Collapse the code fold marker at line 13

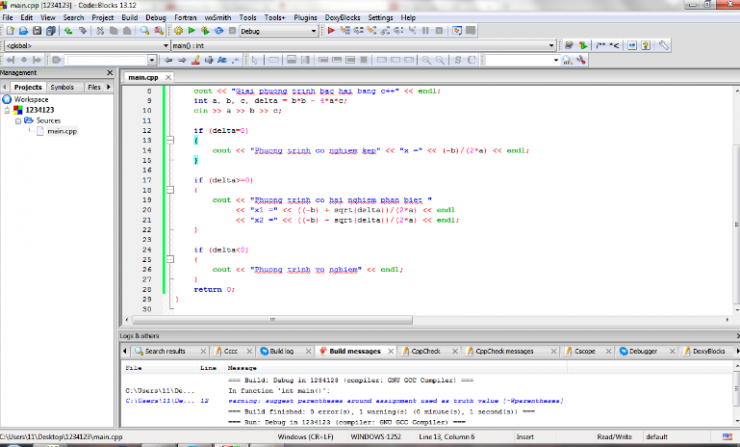tap(169, 141)
